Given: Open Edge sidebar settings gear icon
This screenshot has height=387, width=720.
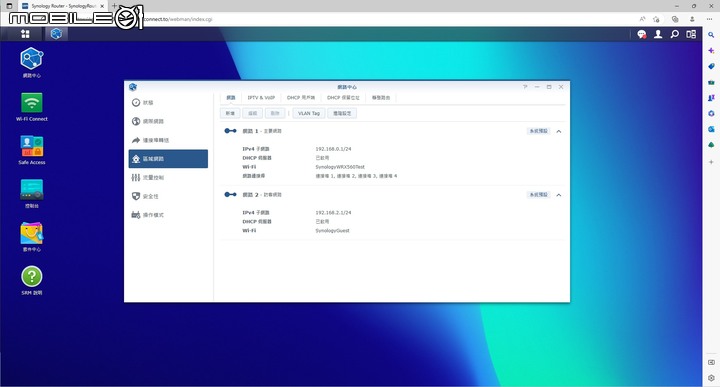Looking at the screenshot, I should point(711,378).
